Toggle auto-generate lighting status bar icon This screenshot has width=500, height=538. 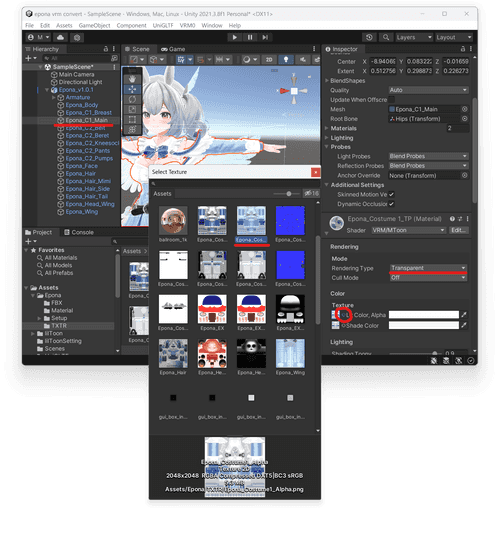pos(458,361)
